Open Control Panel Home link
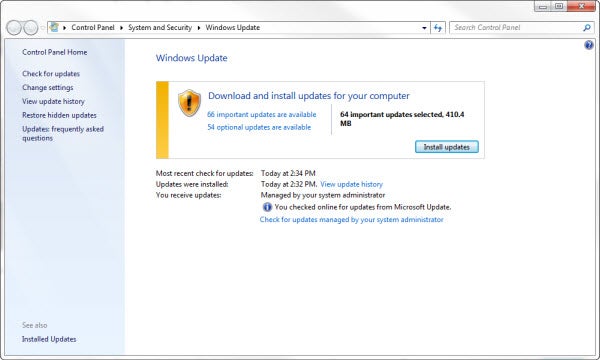This screenshot has width=600, height=360. click(x=55, y=52)
